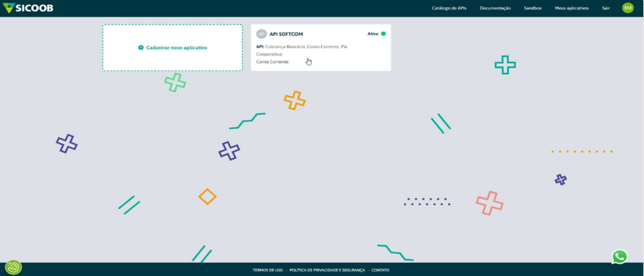644x276 pixels.
Task: Click the Sicoob logo
Action: click(28, 8)
